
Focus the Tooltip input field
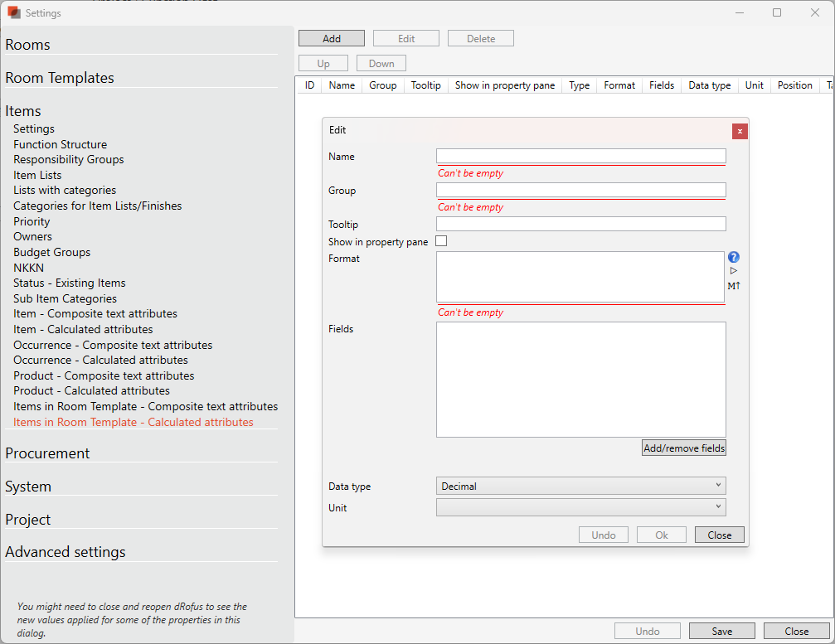coord(580,224)
